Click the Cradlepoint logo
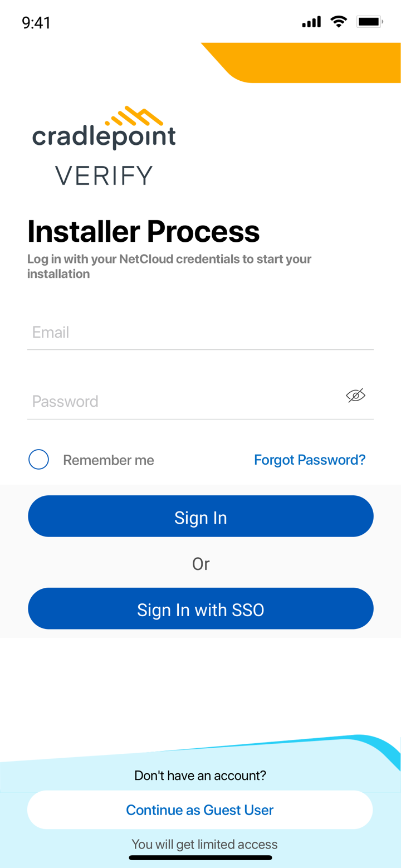401x868 pixels. pos(104,128)
